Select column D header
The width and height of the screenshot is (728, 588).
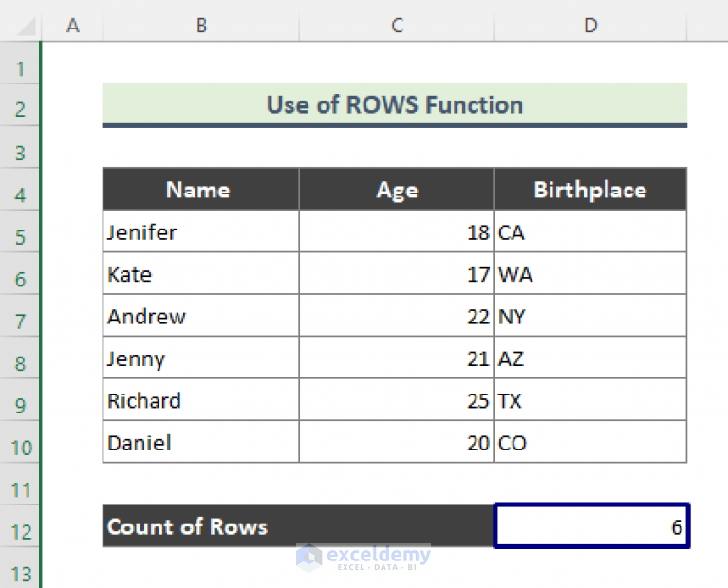coord(590,25)
